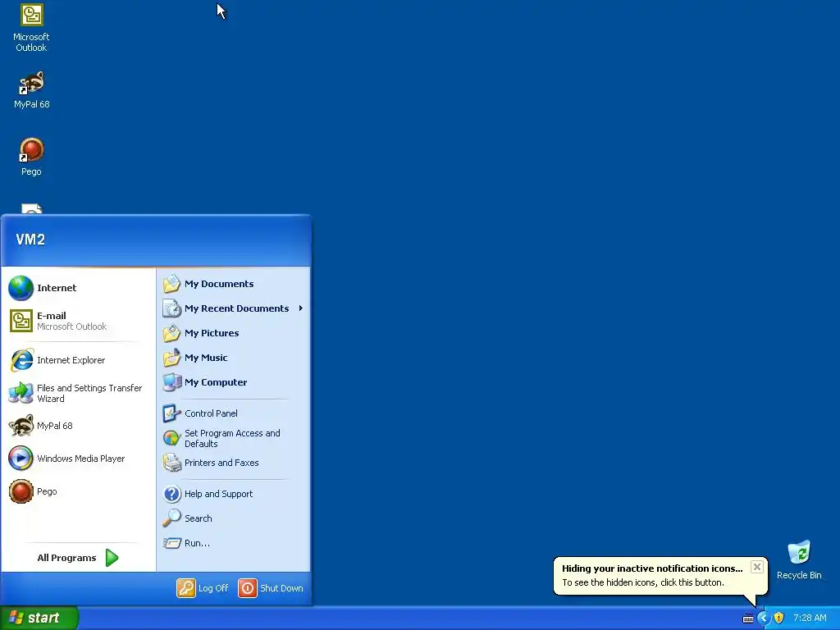Click the keyboard tray icon

(748, 619)
